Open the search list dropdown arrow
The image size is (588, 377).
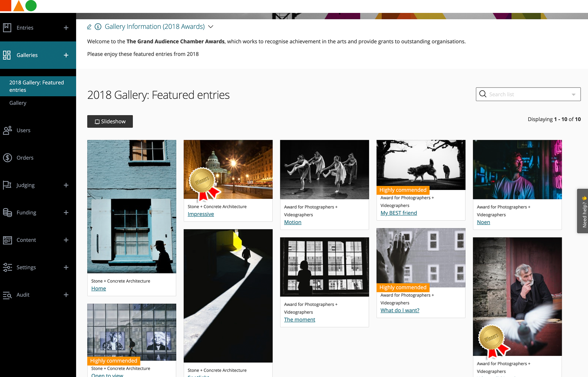tap(573, 95)
